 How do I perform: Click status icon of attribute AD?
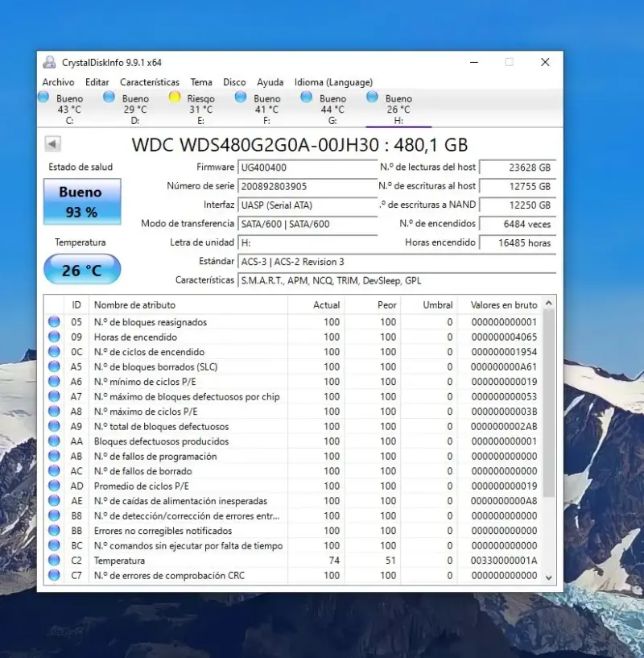(x=54, y=486)
